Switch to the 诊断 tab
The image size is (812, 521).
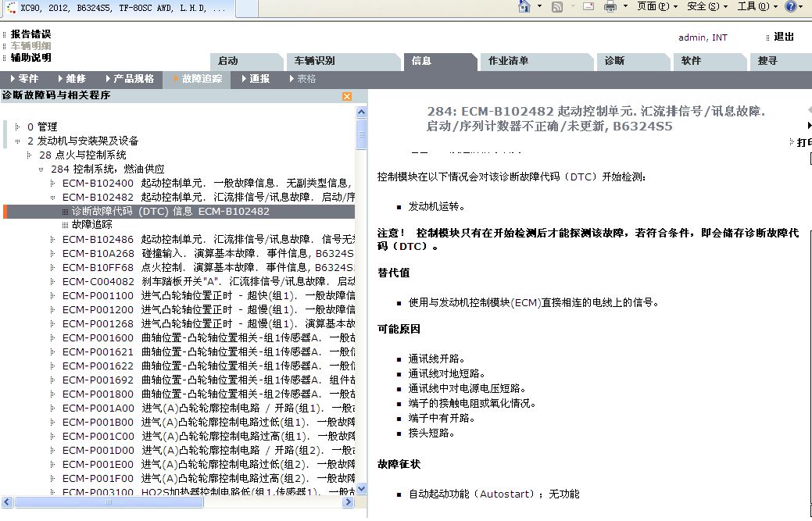coord(614,61)
